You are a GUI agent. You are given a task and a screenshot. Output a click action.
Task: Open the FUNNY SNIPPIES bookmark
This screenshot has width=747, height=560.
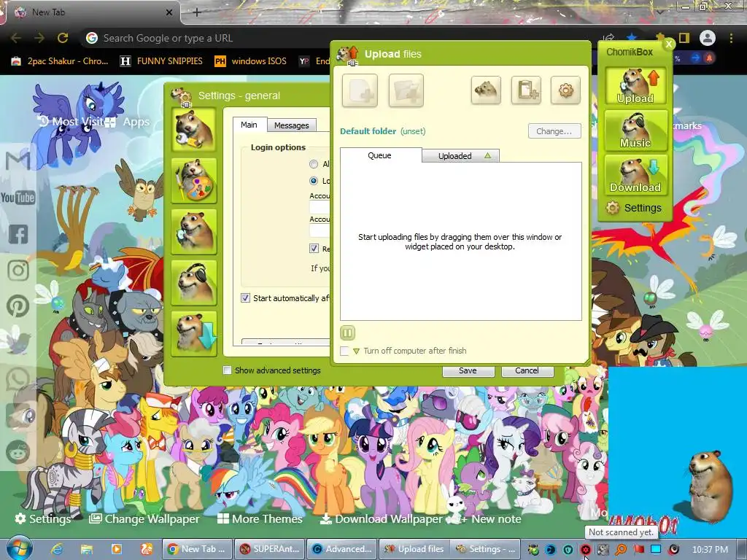coord(161,61)
